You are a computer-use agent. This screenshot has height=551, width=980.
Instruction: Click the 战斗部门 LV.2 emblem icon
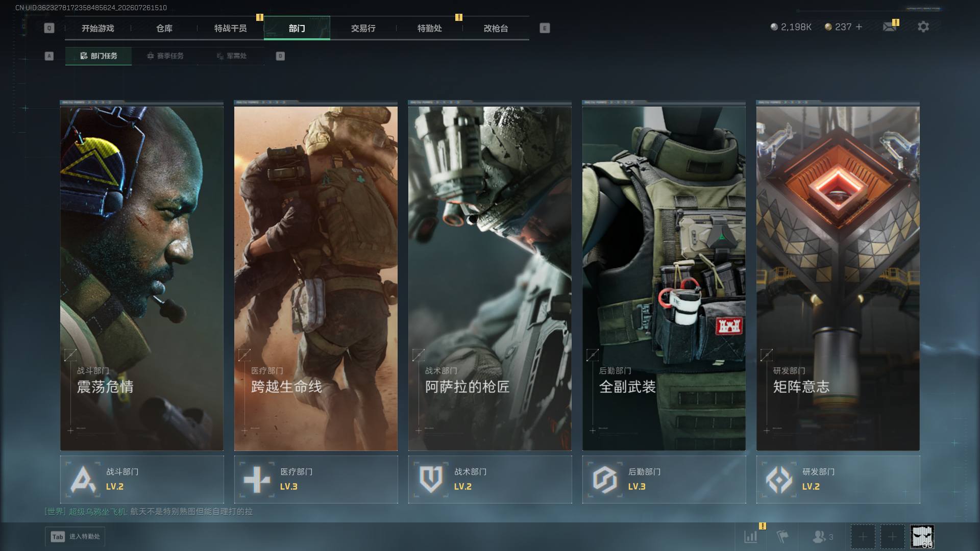pos(83,480)
